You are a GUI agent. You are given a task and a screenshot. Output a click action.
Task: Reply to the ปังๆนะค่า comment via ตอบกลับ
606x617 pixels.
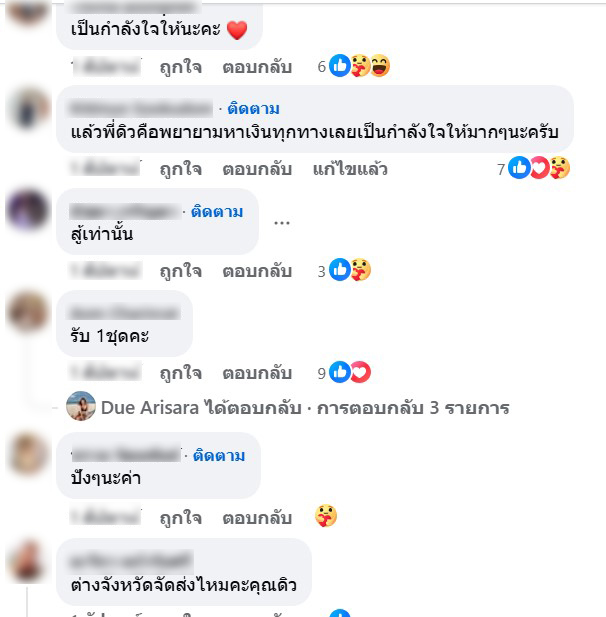[x=257, y=517]
